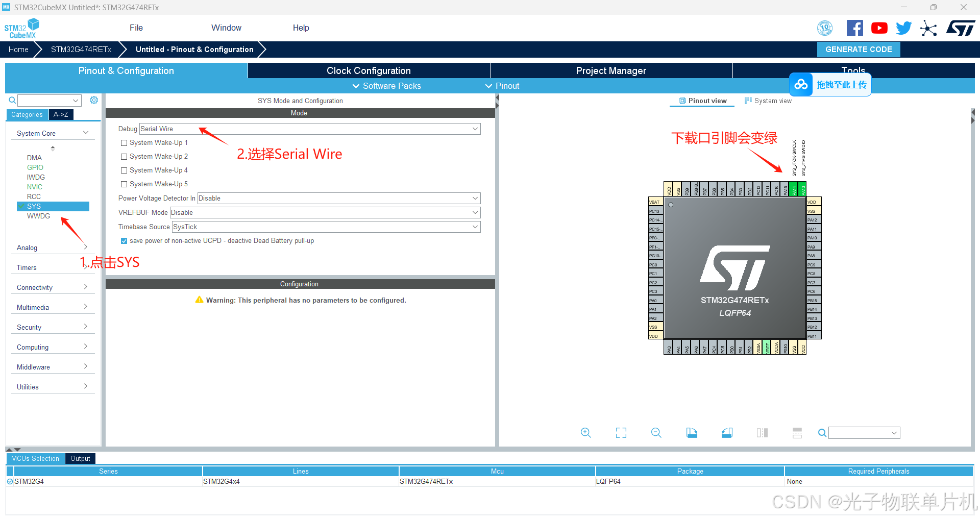The width and height of the screenshot is (980, 518).
Task: Switch to System view
Action: pos(768,101)
